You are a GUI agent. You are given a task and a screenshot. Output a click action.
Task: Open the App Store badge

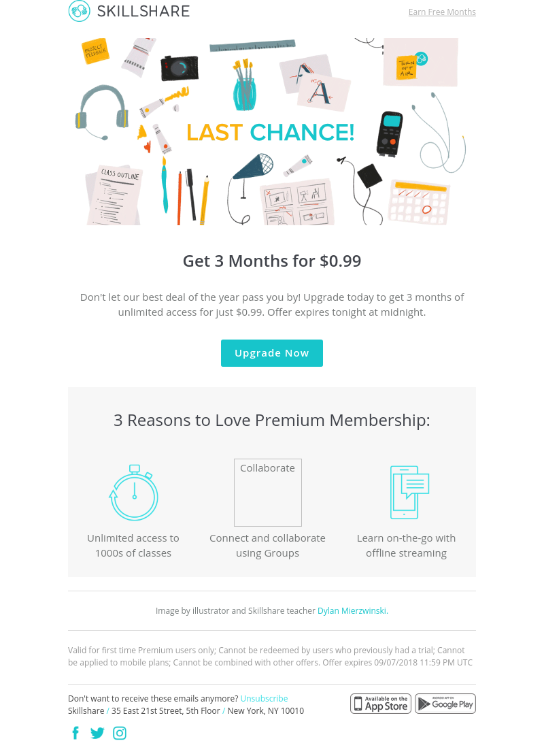[x=381, y=704]
